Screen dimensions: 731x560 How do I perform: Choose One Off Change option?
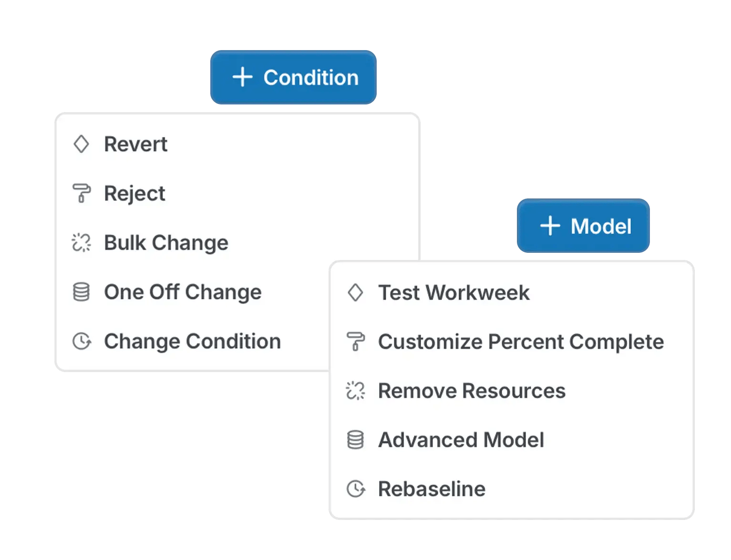pyautogui.click(x=183, y=292)
